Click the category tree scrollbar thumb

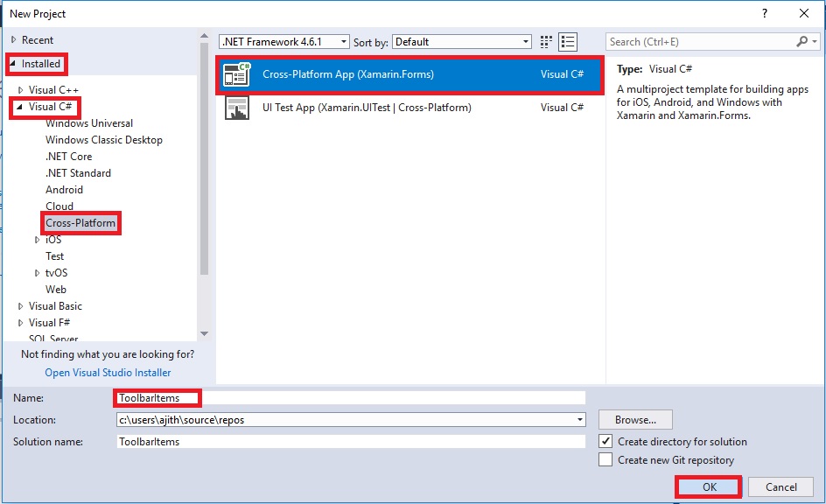click(205, 158)
